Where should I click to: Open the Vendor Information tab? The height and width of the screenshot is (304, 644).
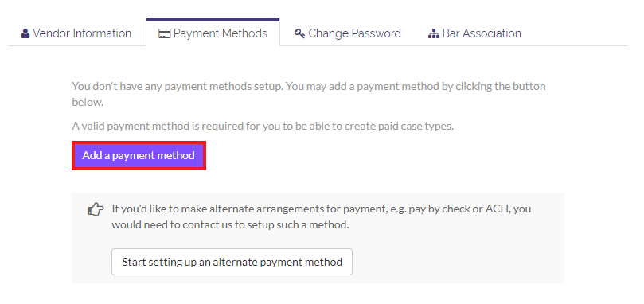(76, 33)
